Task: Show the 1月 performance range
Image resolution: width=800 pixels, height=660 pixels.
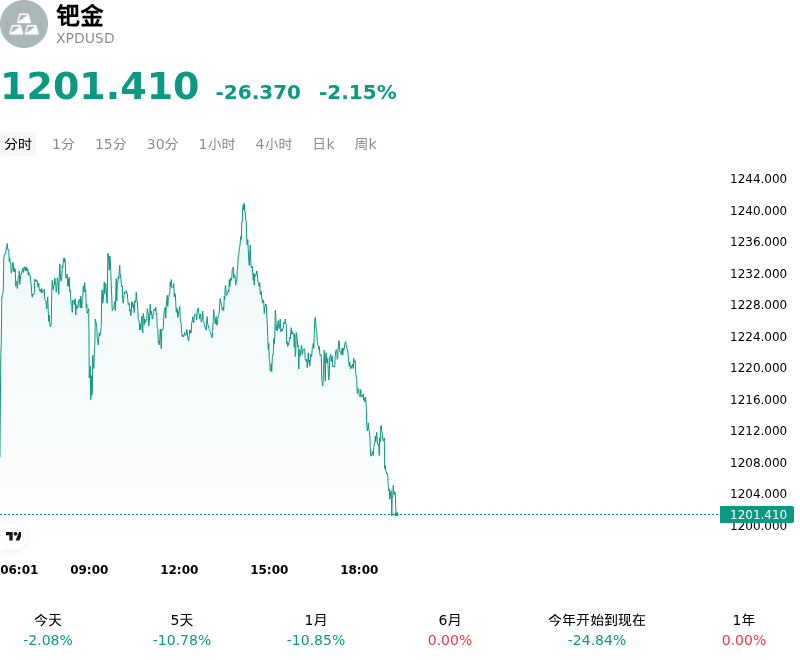Action: 316,630
